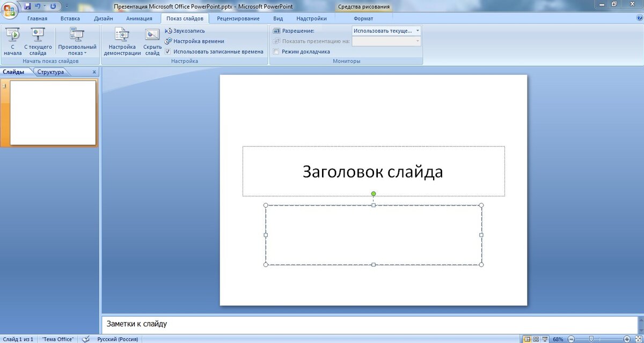This screenshot has width=644, height=343.
Task: Click «Настройка времени» rehearse timings
Action: [195, 41]
